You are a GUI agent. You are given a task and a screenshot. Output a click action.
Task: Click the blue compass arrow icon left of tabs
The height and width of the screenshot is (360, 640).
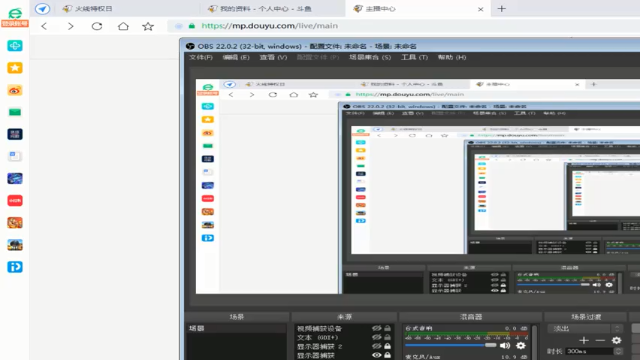click(42, 9)
